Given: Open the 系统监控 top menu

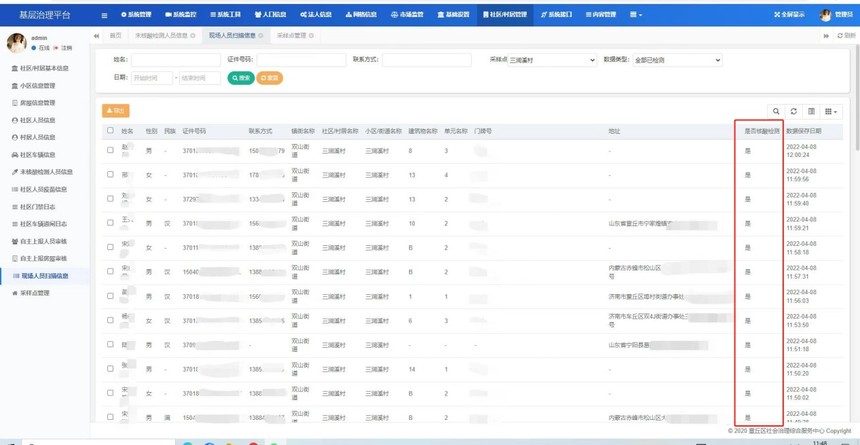Looking at the screenshot, I should tap(180, 15).
